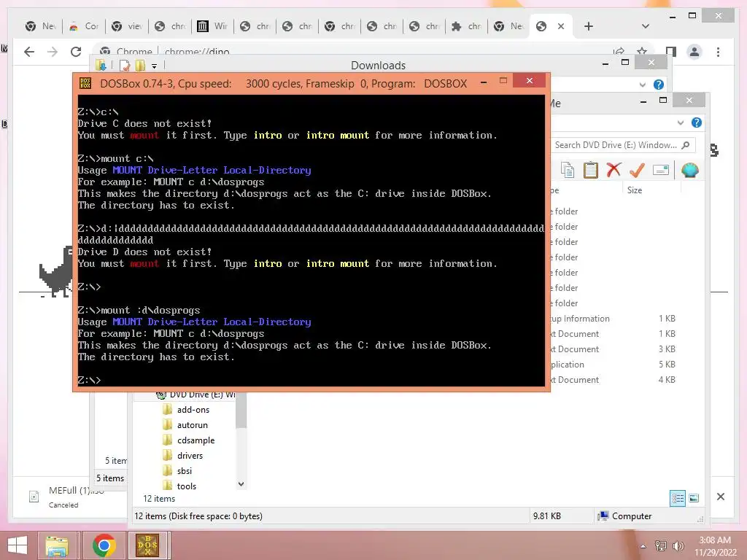Switch to the first 'New' Chrome tab
This screenshot has height=560, width=747.
[x=41, y=26]
